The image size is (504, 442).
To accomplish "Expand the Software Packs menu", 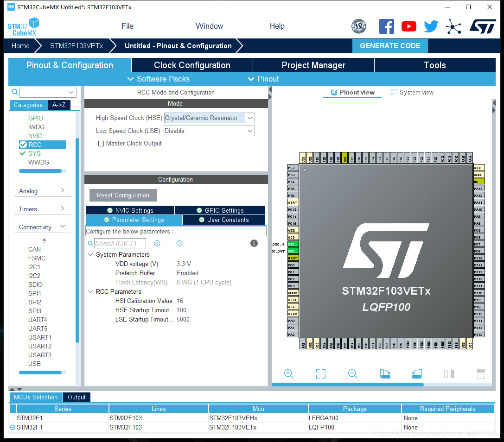I will pyautogui.click(x=159, y=79).
